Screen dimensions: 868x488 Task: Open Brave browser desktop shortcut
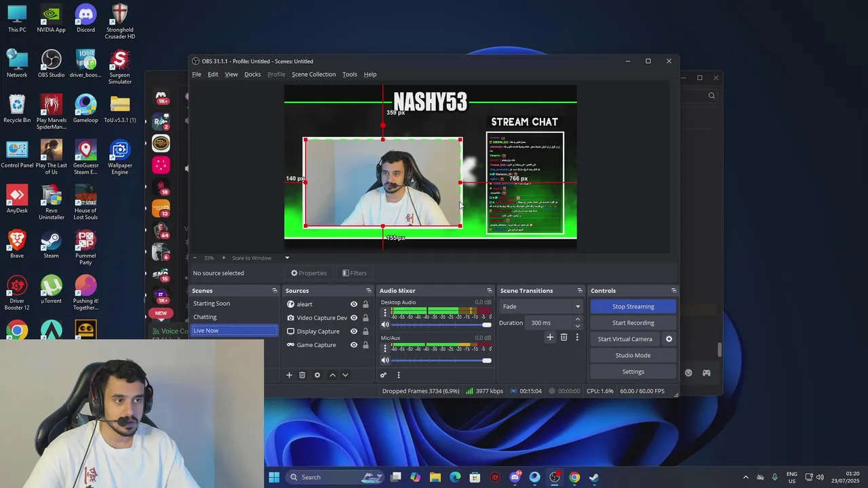click(x=17, y=245)
